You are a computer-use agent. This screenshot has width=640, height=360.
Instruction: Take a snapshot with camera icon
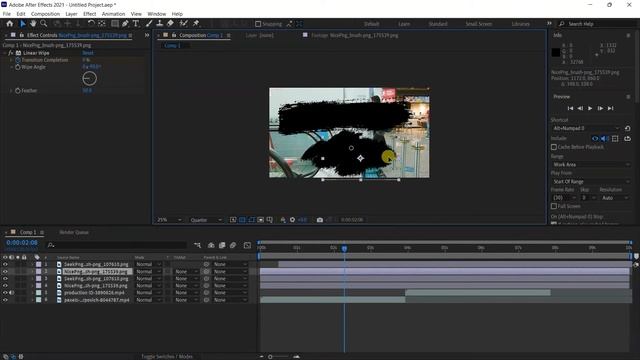tap(320, 220)
